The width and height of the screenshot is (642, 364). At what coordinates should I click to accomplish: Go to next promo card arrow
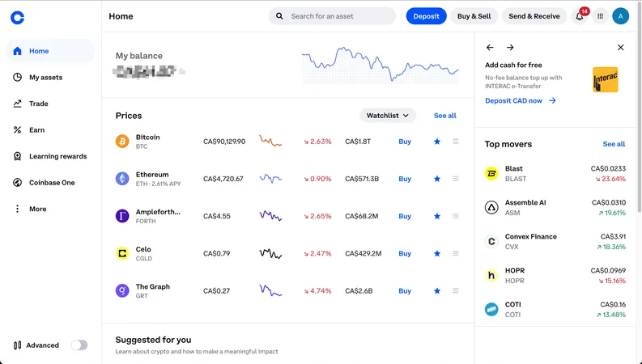tap(510, 48)
